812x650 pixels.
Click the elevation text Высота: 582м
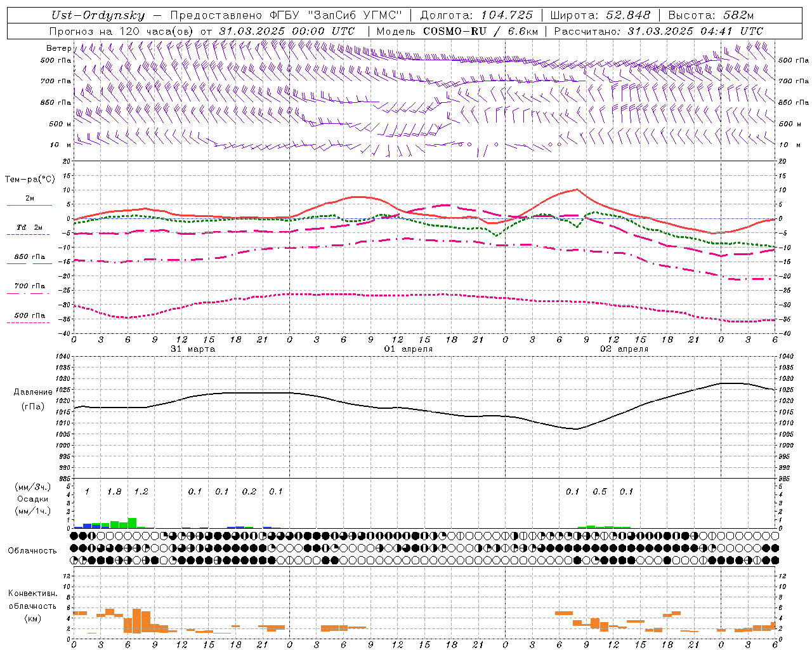click(711, 15)
